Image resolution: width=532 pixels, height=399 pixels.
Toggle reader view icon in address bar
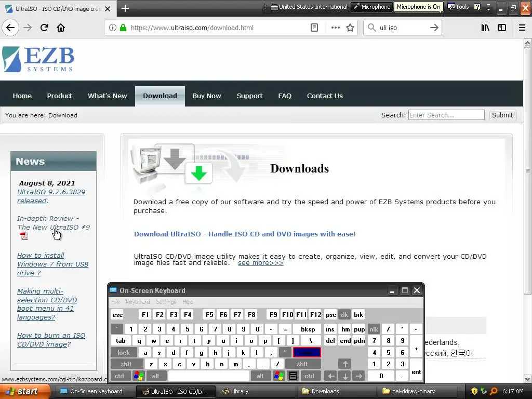tap(314, 28)
